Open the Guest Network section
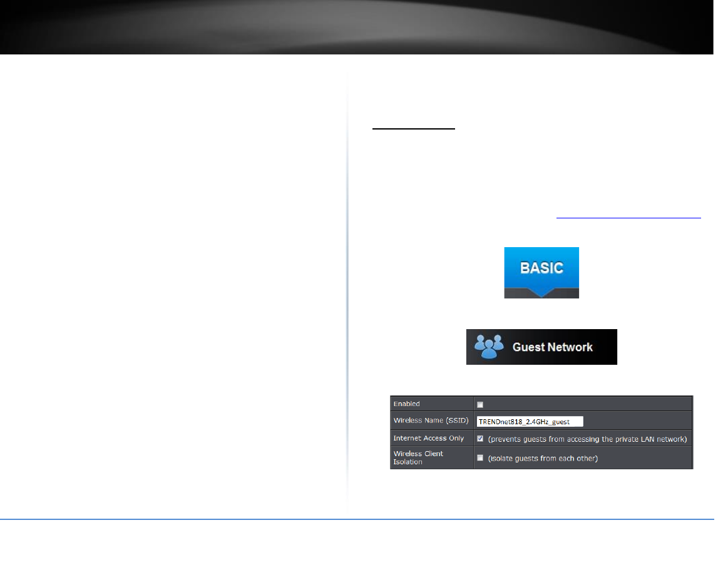The height and width of the screenshot is (565, 728). click(541, 347)
